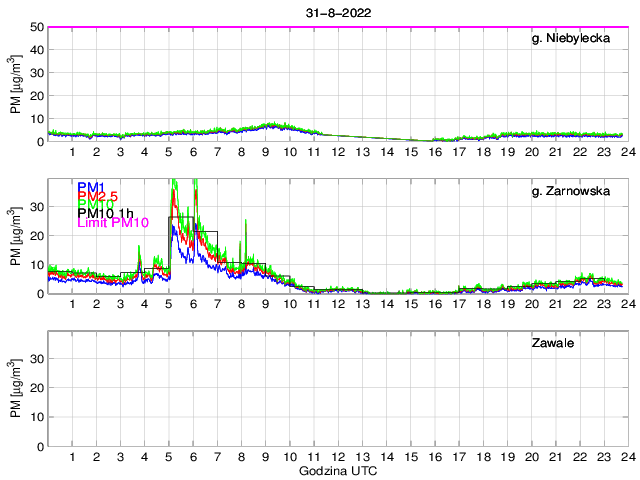Click y-axis value 20 on Zawale chart

[35, 388]
